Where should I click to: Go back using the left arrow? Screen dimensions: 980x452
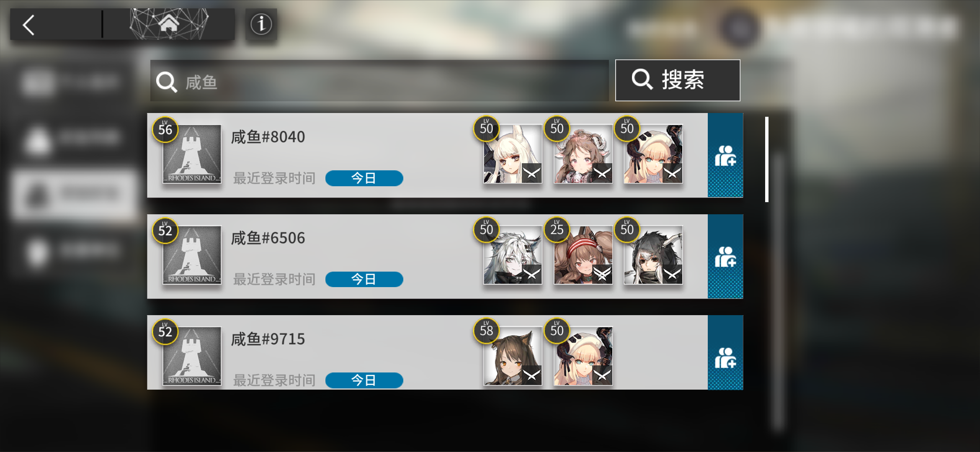coord(28,25)
